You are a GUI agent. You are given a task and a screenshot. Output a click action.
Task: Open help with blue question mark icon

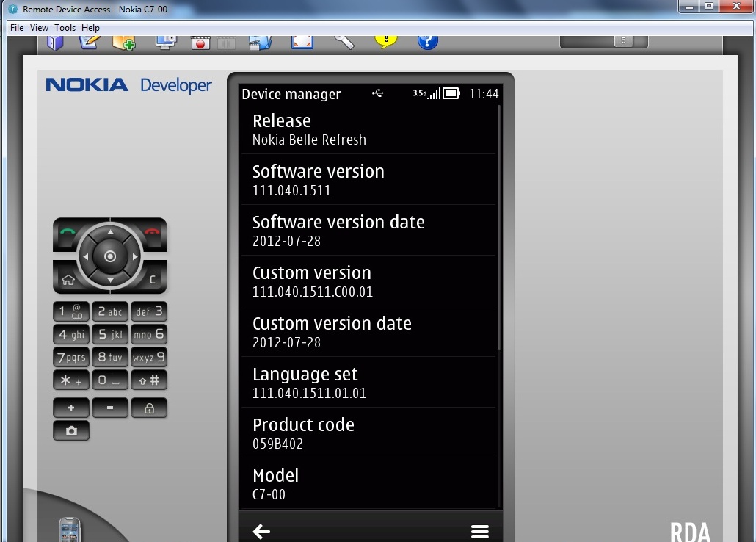[x=428, y=43]
